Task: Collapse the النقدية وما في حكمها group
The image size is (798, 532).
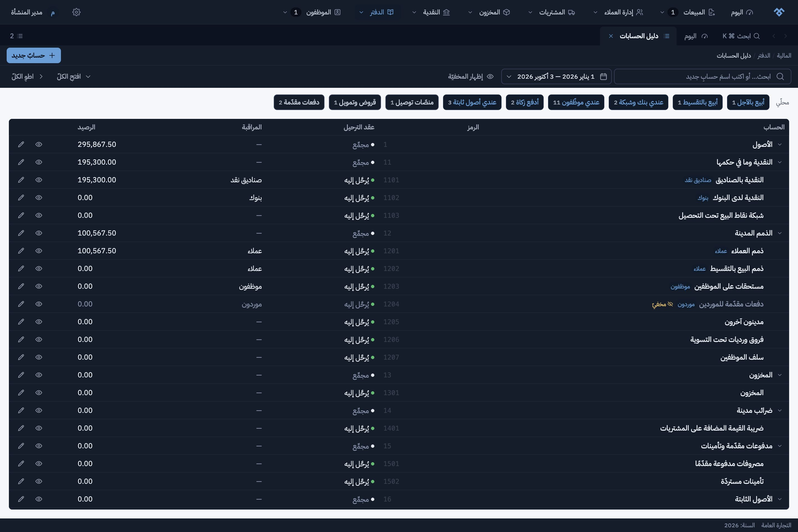Action: pyautogui.click(x=780, y=162)
